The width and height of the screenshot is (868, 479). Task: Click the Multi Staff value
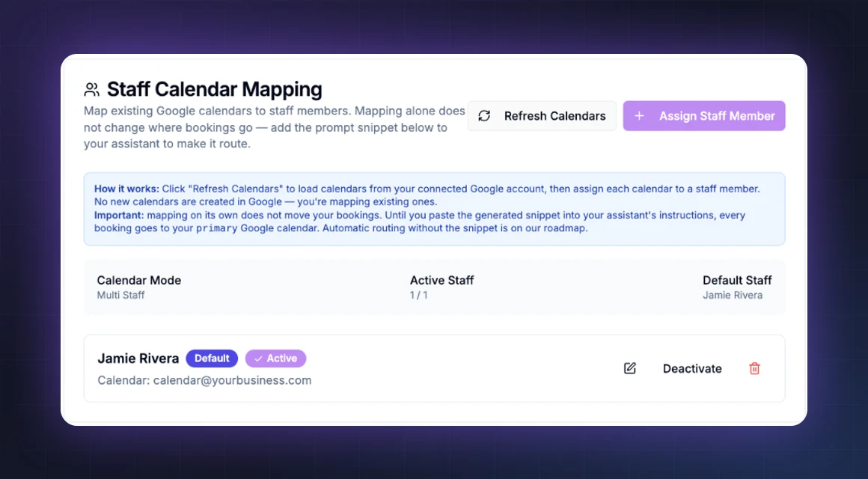click(x=120, y=295)
